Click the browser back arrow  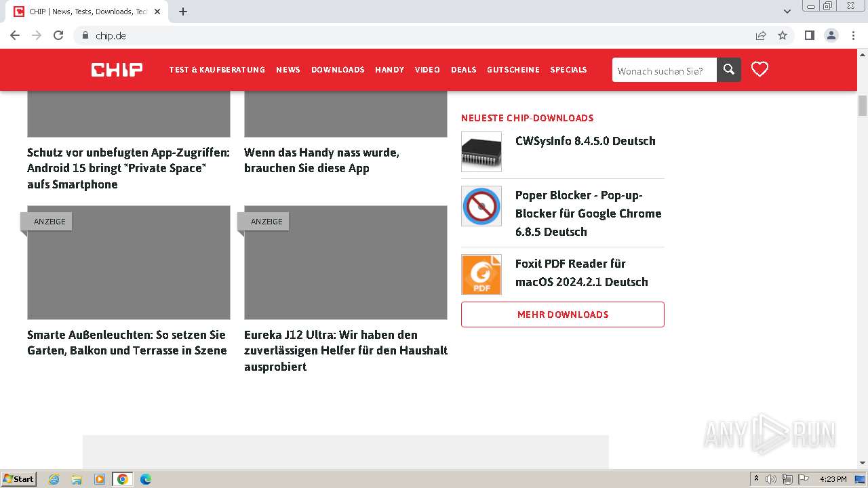[x=15, y=35]
